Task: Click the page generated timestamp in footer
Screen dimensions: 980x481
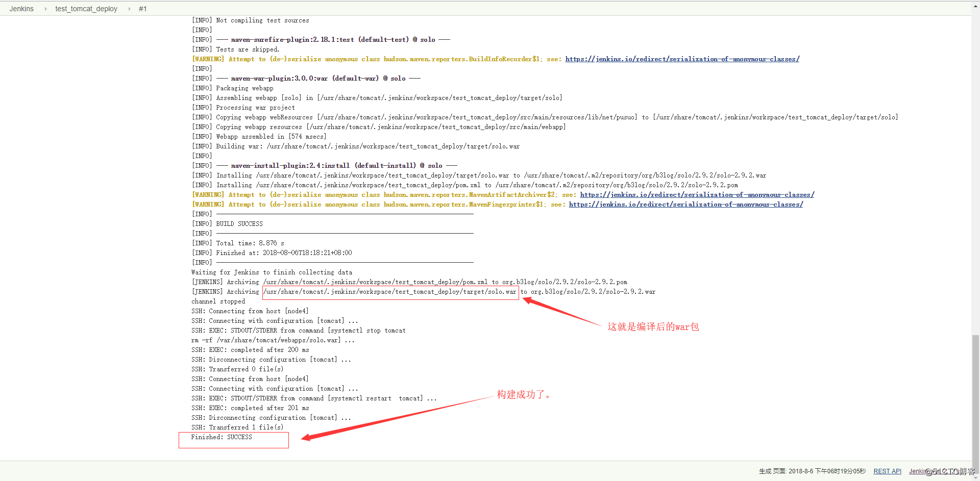Action: pyautogui.click(x=812, y=471)
